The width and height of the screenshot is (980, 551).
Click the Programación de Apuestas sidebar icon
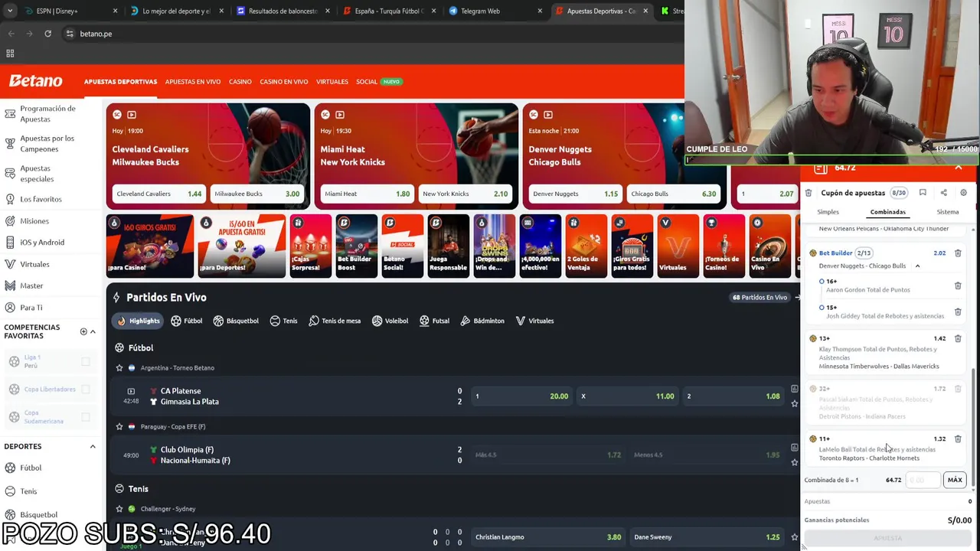(x=10, y=114)
